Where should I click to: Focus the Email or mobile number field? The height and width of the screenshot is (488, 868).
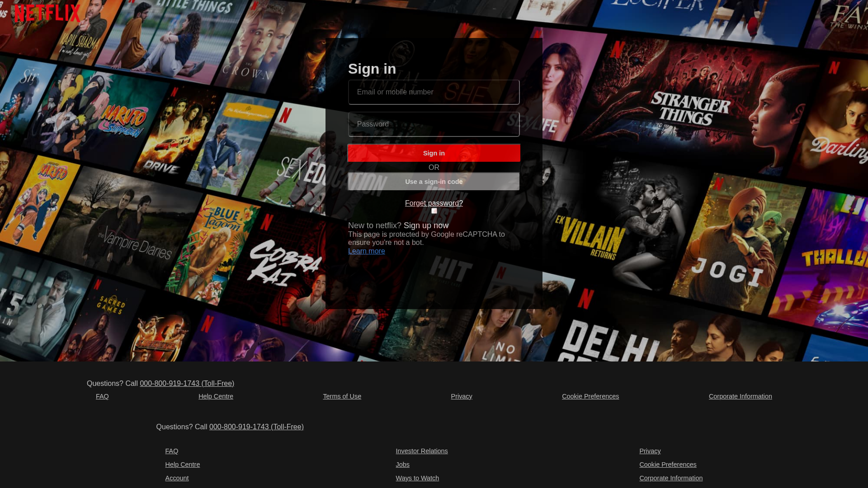(x=434, y=92)
